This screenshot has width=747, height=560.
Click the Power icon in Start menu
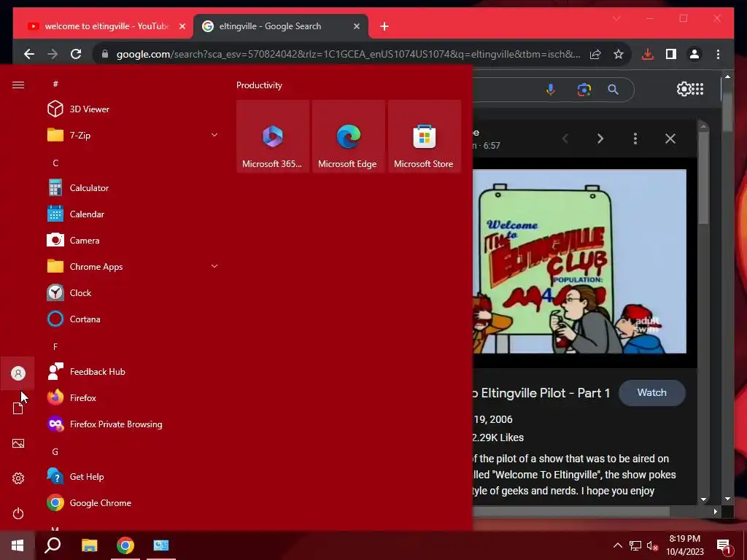click(18, 513)
